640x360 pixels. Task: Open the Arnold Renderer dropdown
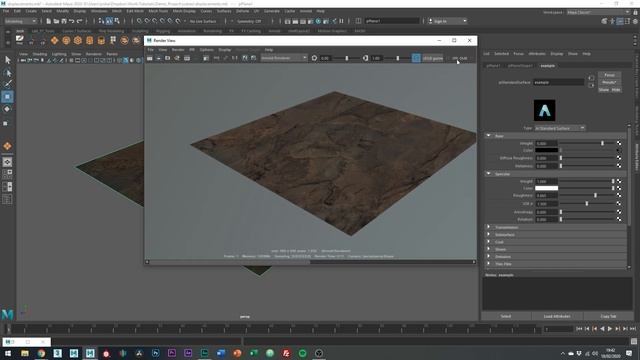click(x=284, y=58)
